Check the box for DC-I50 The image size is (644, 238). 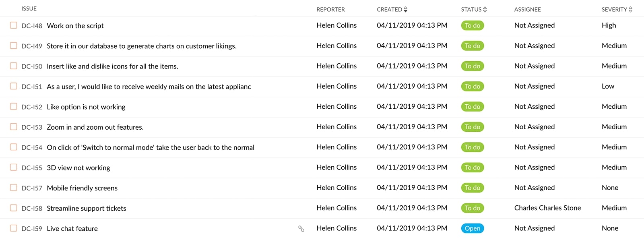pyautogui.click(x=13, y=66)
